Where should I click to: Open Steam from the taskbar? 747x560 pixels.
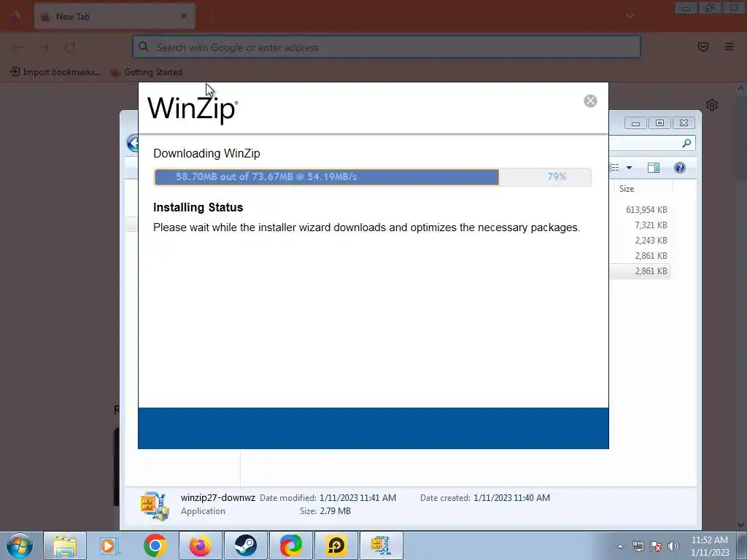[x=245, y=545]
